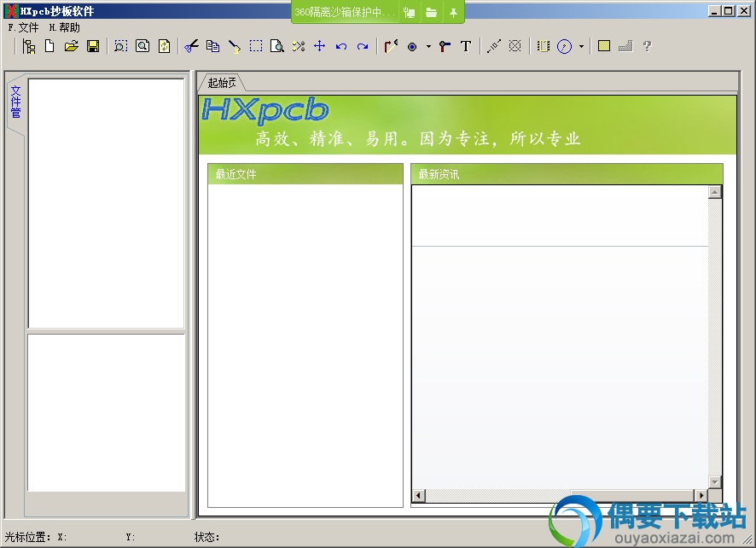Screen dimensions: 756x548
Task: Click the 状态 status bar label
Action: tap(206, 537)
